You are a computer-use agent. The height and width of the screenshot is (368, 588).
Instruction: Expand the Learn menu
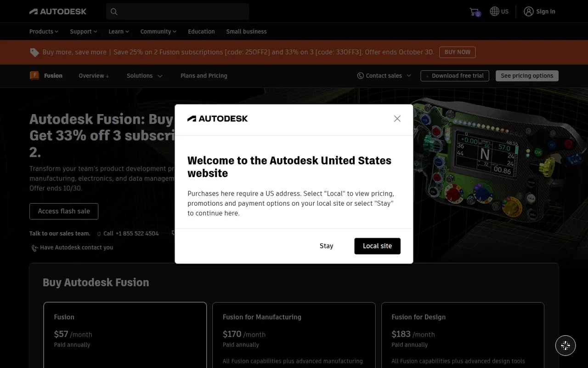(119, 31)
